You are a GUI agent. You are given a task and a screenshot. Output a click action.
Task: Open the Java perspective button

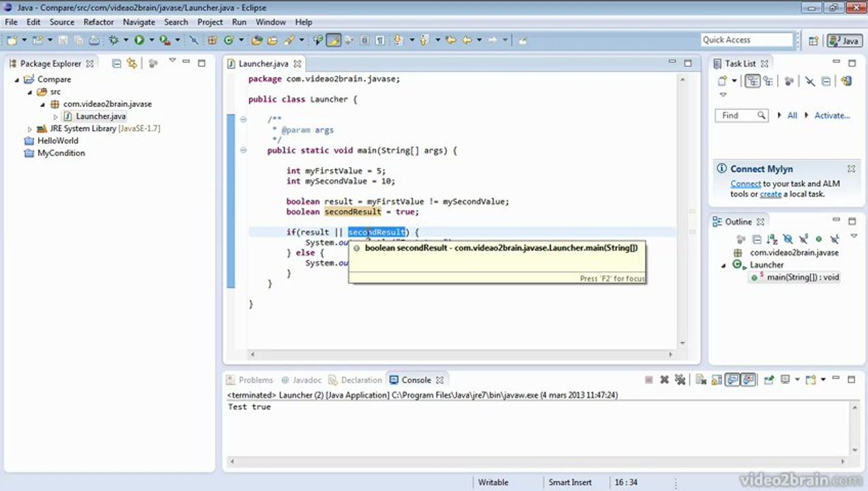[844, 41]
